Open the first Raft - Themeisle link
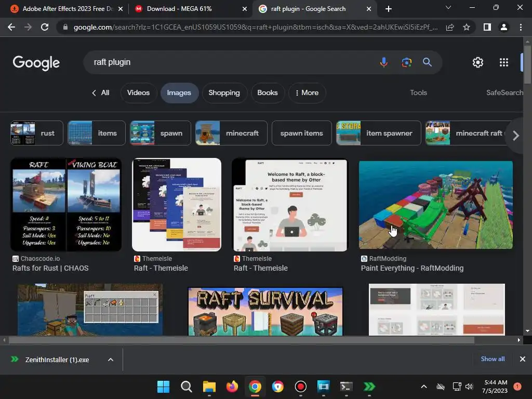532x399 pixels. pyautogui.click(x=161, y=269)
